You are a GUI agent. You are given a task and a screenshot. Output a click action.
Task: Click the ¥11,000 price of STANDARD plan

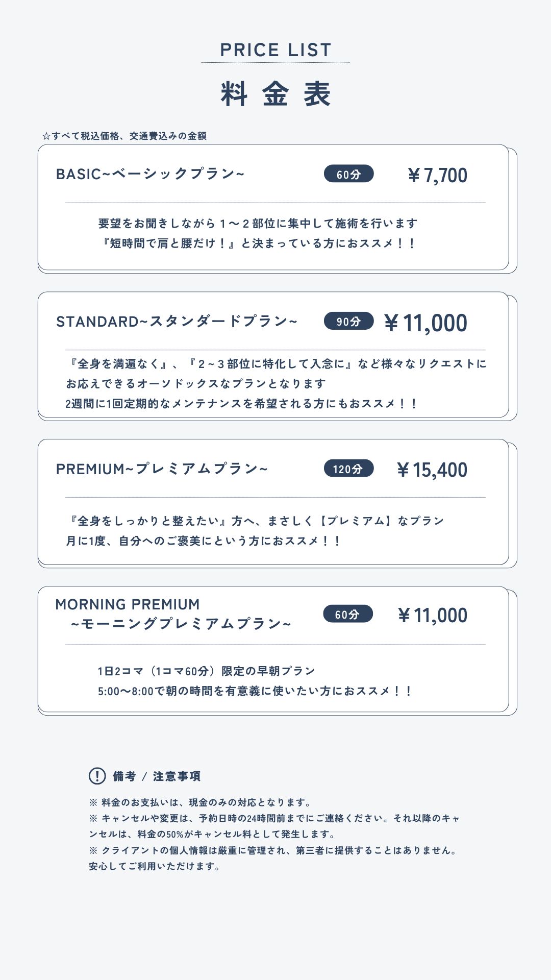coord(425,323)
